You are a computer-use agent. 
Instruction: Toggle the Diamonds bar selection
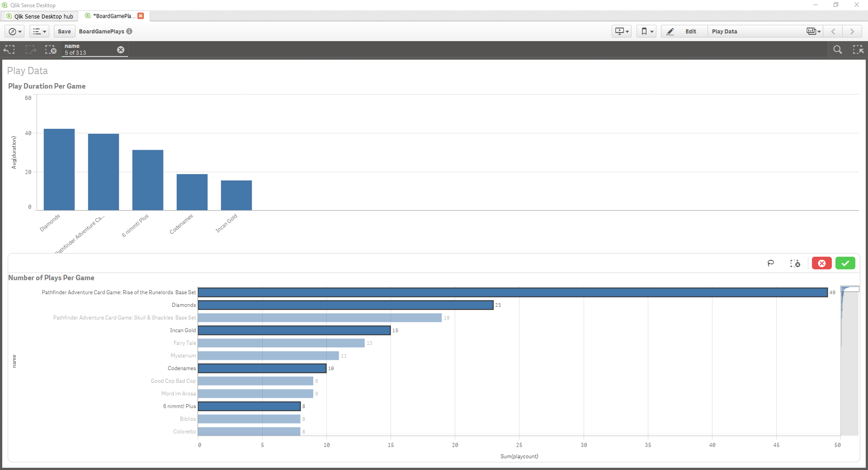pyautogui.click(x=345, y=305)
